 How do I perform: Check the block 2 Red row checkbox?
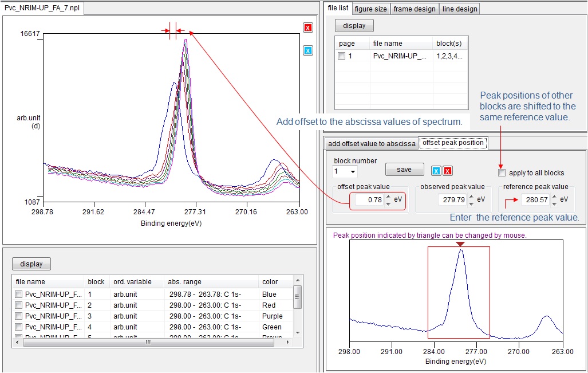tap(18, 305)
